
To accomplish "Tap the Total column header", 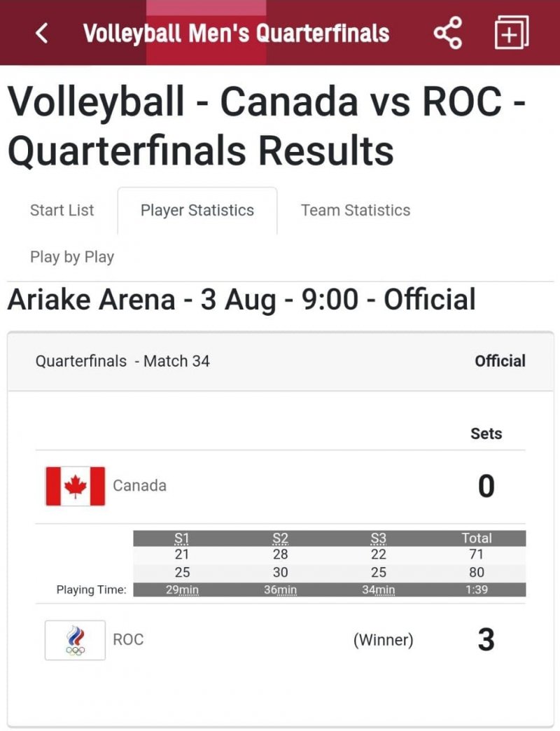I will tap(476, 538).
